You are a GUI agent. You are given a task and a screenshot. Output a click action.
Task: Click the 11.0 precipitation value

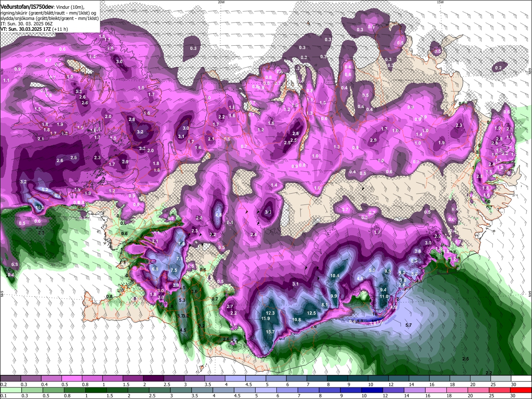[384, 296]
